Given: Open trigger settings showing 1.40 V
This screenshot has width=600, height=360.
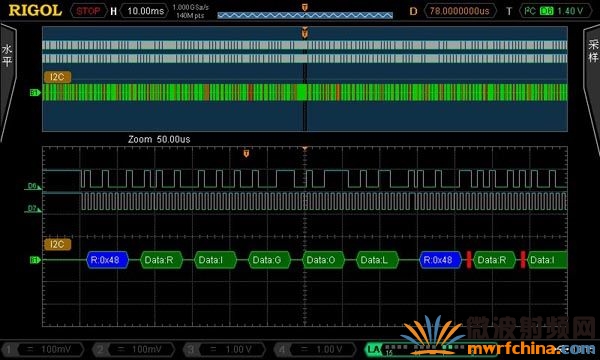Looking at the screenshot, I should 555,11.
